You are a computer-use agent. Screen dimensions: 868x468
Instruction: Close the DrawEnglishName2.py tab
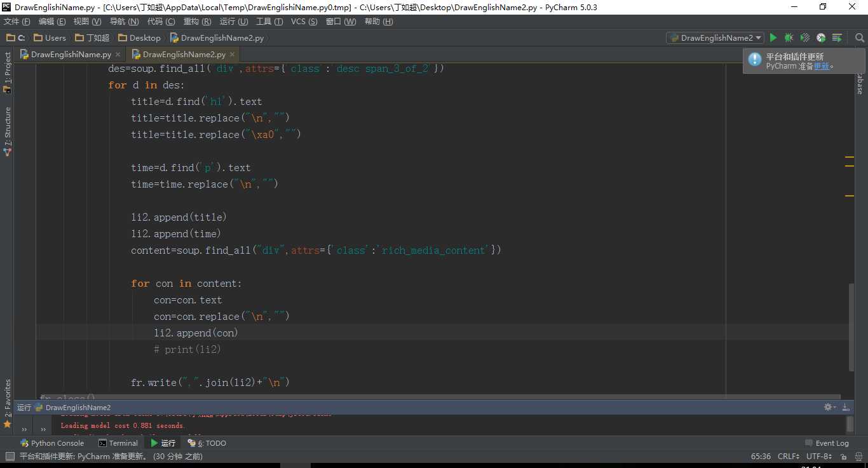[x=233, y=55]
